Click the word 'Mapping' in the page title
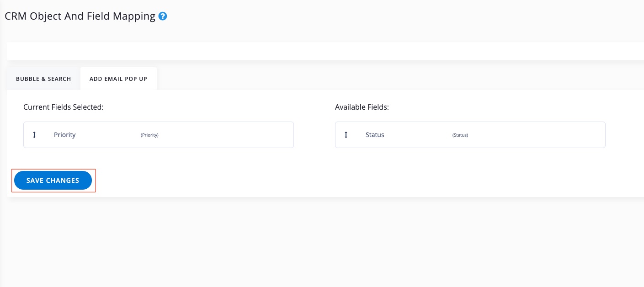 136,16
